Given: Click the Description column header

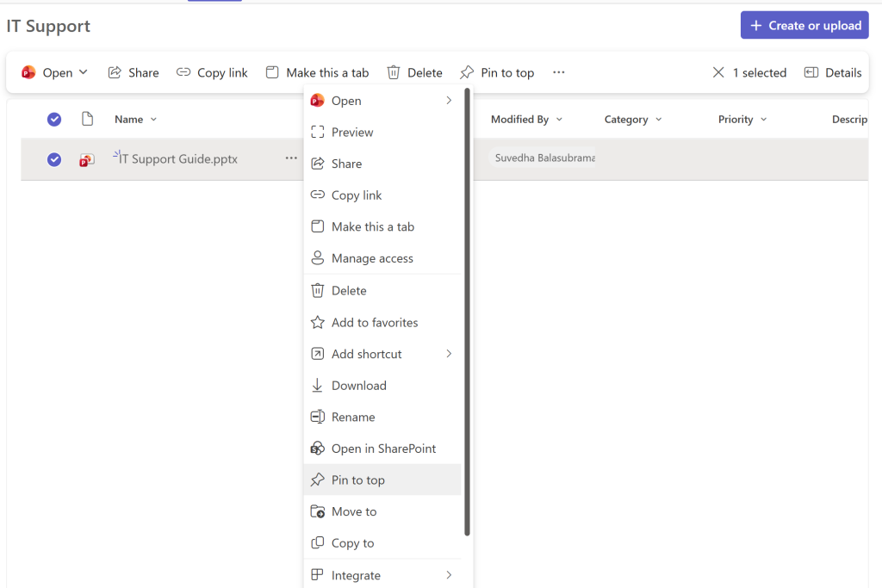Looking at the screenshot, I should coord(849,119).
